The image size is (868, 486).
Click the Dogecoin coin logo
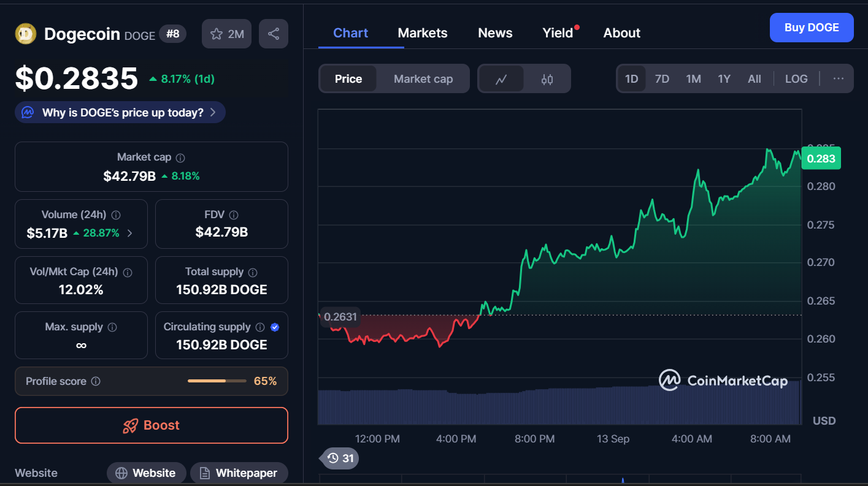click(26, 34)
